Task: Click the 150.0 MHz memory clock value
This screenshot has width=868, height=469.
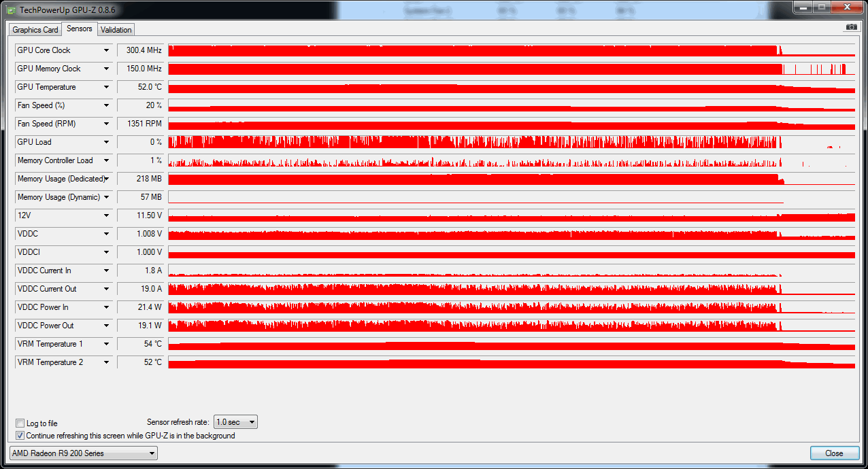Action: [141, 69]
